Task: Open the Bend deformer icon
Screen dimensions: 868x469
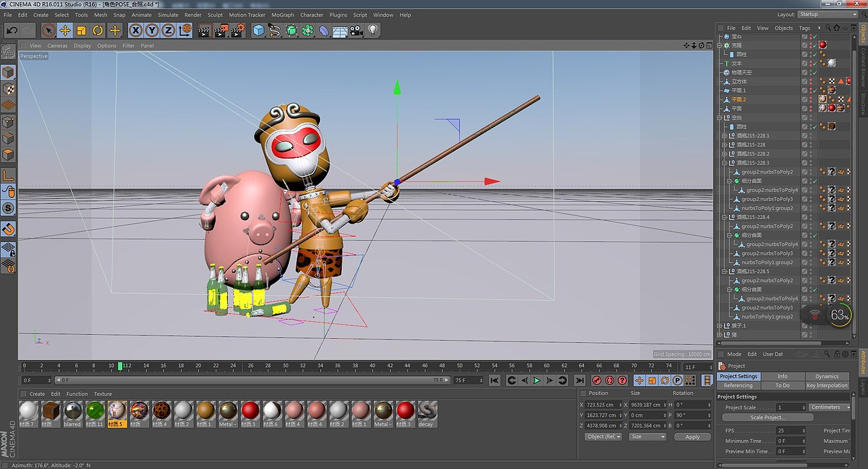Action: coord(324,30)
